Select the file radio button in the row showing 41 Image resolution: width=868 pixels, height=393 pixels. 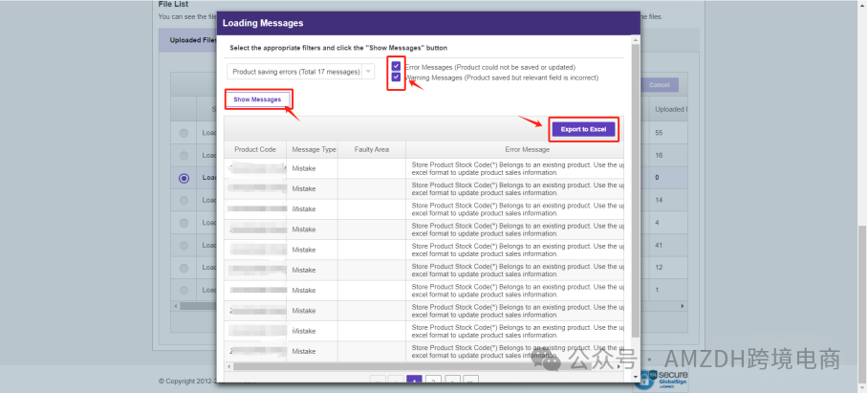point(184,245)
